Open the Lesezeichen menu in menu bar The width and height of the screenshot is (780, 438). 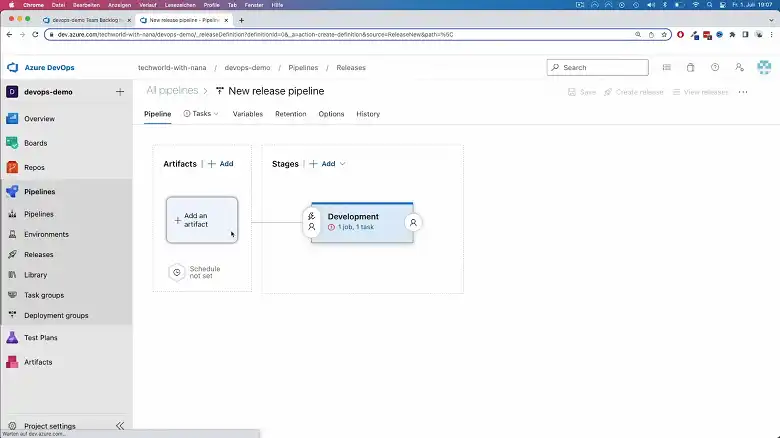[x=180, y=5]
